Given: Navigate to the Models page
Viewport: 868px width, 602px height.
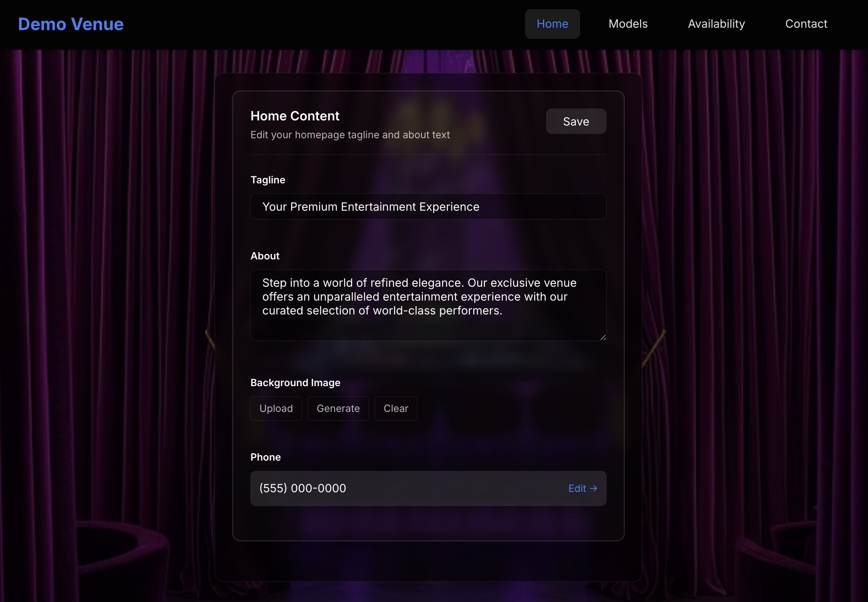Looking at the screenshot, I should pyautogui.click(x=628, y=24).
